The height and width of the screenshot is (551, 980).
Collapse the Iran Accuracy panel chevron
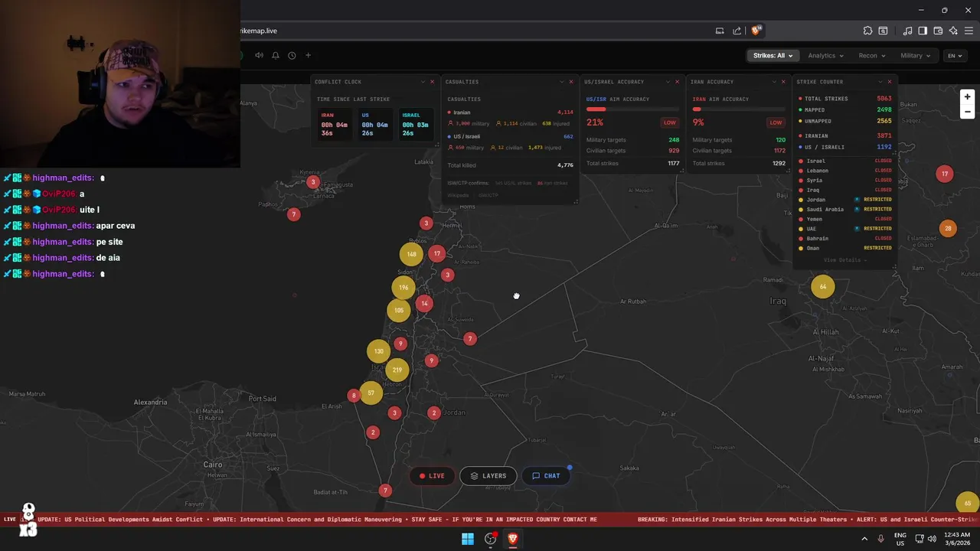[x=773, y=82]
